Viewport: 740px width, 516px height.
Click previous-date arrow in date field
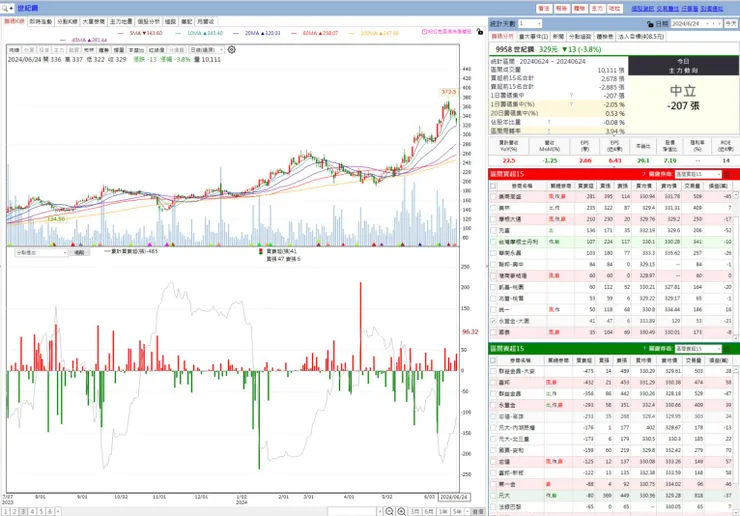coord(713,24)
